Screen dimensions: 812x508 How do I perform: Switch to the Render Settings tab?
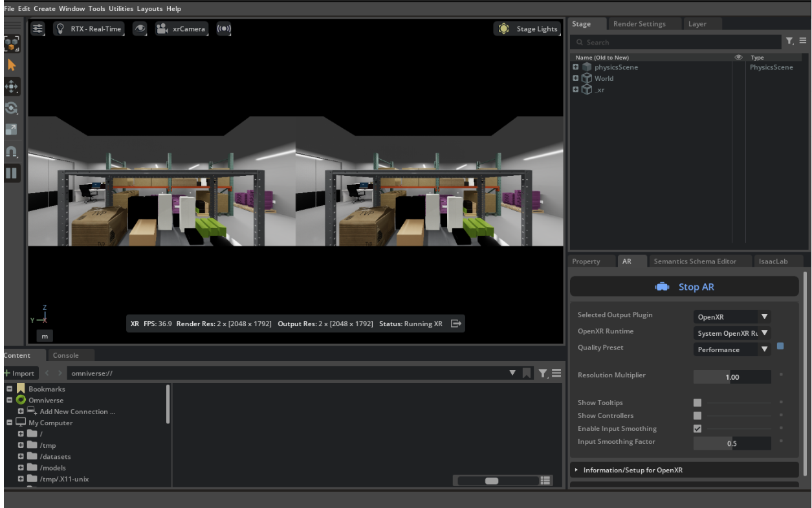pyautogui.click(x=639, y=24)
